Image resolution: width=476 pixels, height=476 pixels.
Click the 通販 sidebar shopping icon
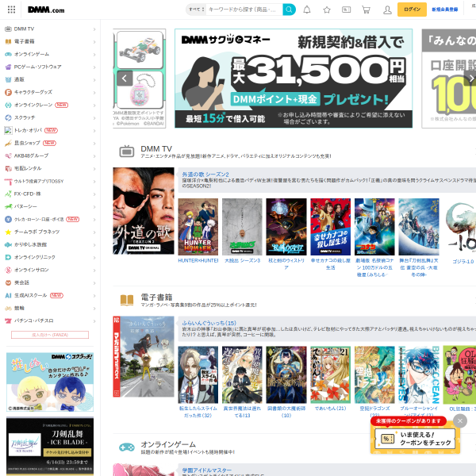click(x=8, y=79)
